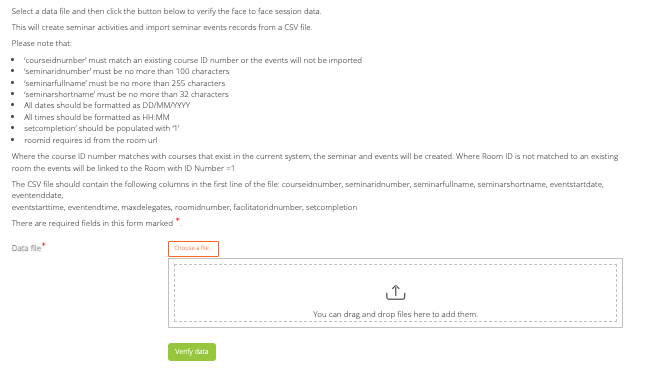This screenshot has width=668, height=378.
Task: Select the Data file field label
Action: click(x=26, y=248)
